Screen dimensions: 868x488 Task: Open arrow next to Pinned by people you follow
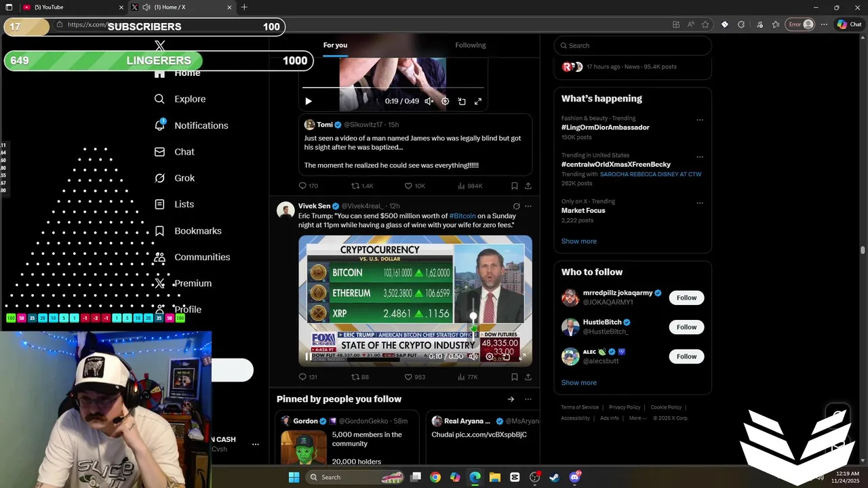[511, 399]
